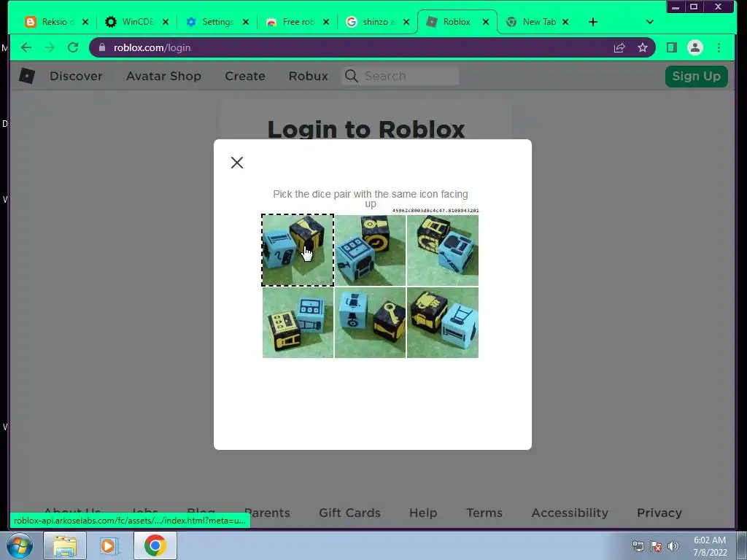Open the Robux page
747x560 pixels.
309,76
